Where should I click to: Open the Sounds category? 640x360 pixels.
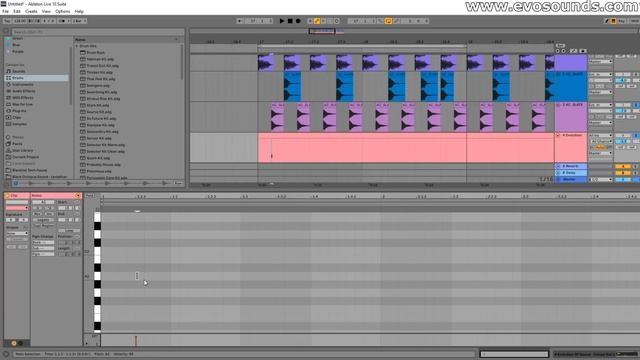pos(18,71)
